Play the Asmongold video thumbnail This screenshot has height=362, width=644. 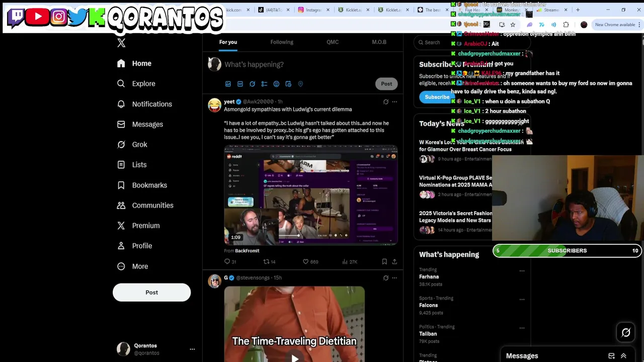click(x=311, y=195)
